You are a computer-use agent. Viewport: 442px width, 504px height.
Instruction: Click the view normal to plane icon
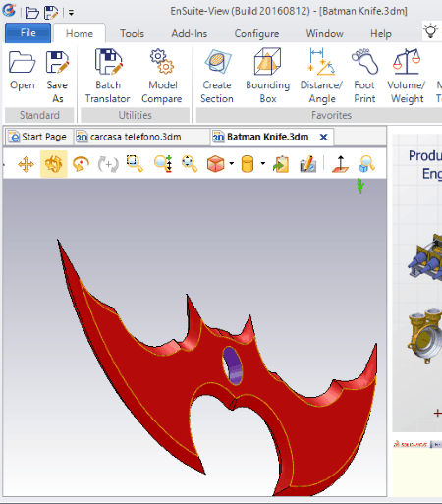pos(340,164)
